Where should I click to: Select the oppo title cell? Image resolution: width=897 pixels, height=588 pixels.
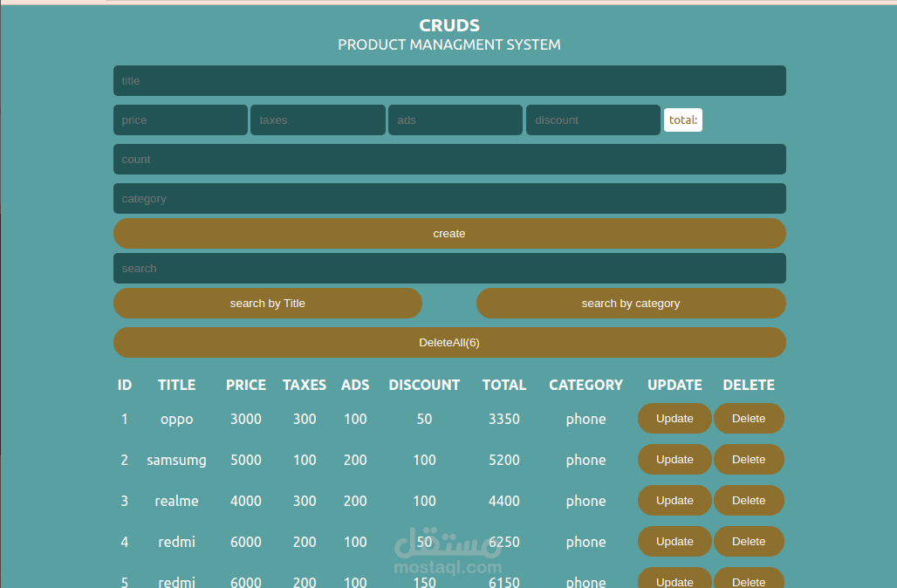point(177,420)
